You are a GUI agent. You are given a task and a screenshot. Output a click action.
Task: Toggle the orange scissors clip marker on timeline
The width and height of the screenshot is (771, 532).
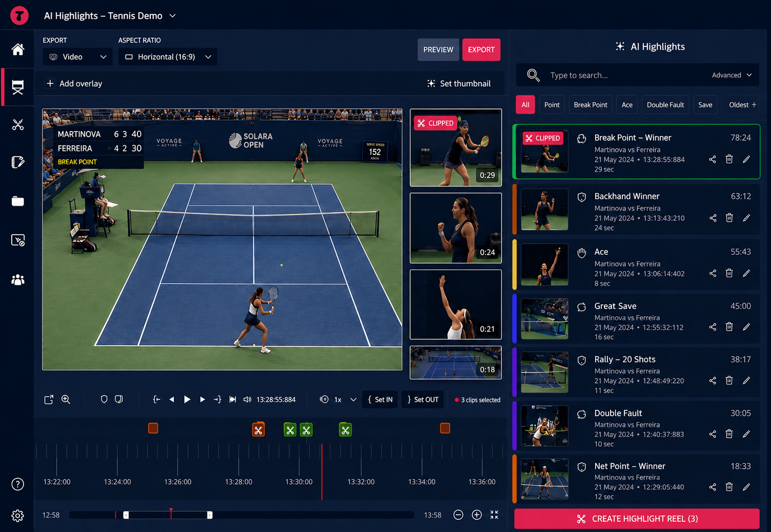[x=259, y=430]
